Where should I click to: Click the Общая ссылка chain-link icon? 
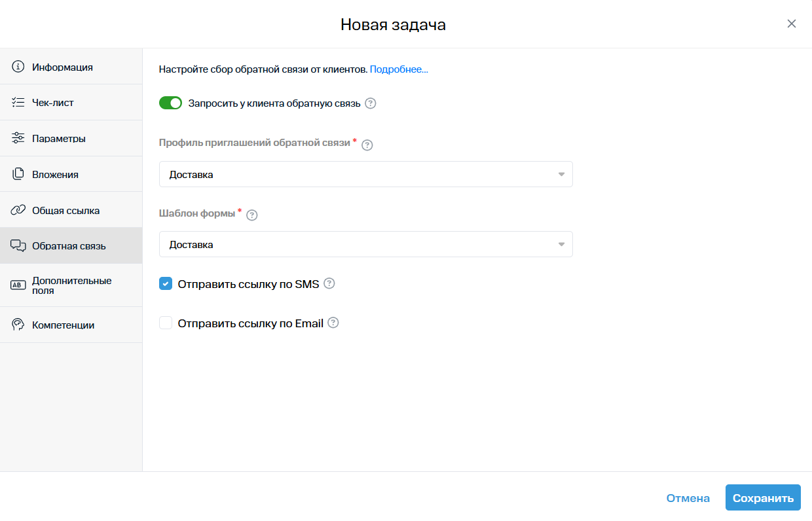point(18,211)
